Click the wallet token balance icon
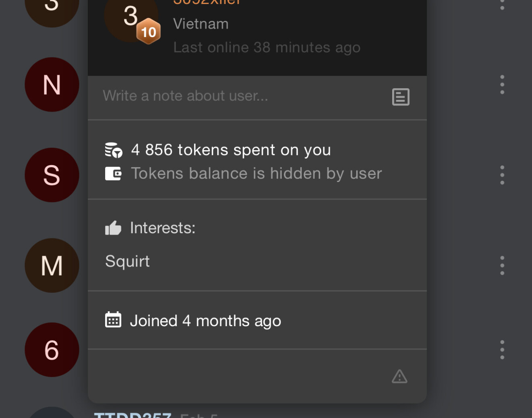The width and height of the screenshot is (532, 418). [x=113, y=174]
